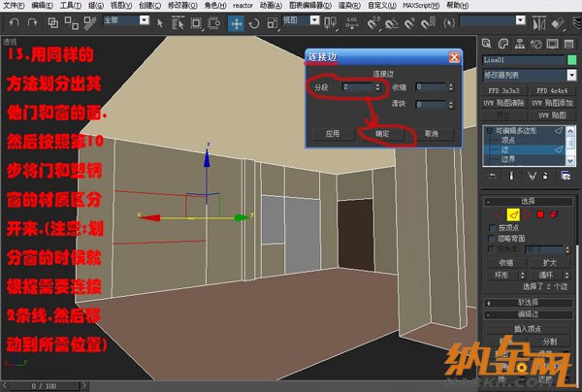The width and height of the screenshot is (582, 392).
Task: Click the Use Pivot Point Center icon
Action: point(330,23)
